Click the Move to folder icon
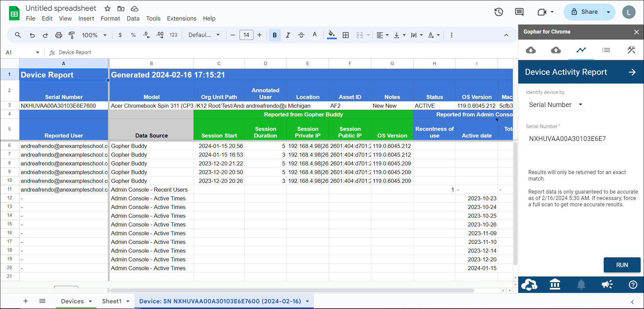 121,8
